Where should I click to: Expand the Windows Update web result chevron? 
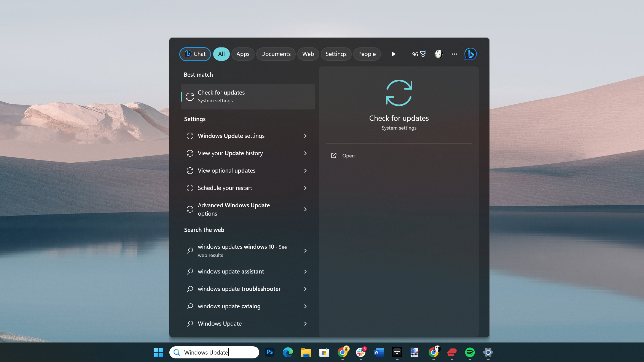tap(305, 324)
